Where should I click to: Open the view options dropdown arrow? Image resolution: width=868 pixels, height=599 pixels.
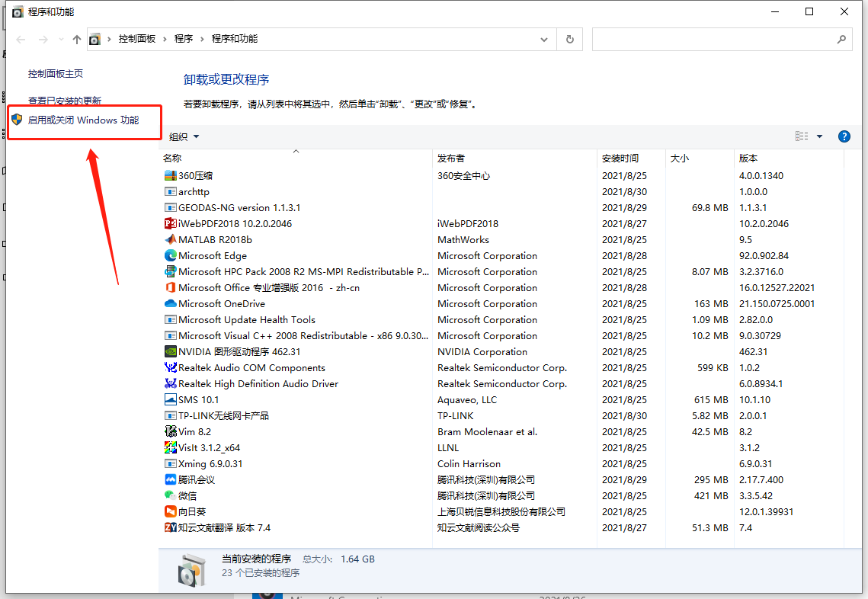click(820, 136)
